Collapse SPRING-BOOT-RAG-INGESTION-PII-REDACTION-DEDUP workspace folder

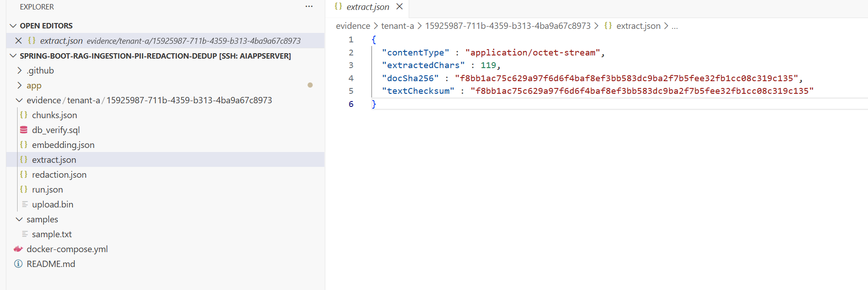coord(13,56)
